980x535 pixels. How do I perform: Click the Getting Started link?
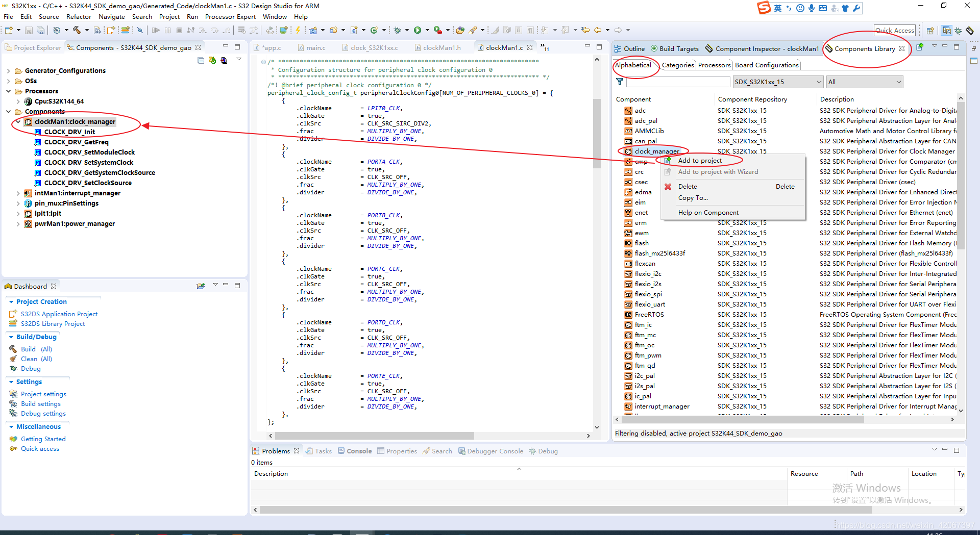[43, 439]
